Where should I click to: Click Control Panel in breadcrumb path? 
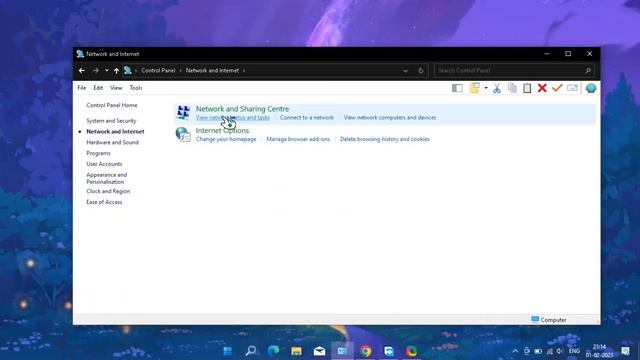[x=158, y=71]
